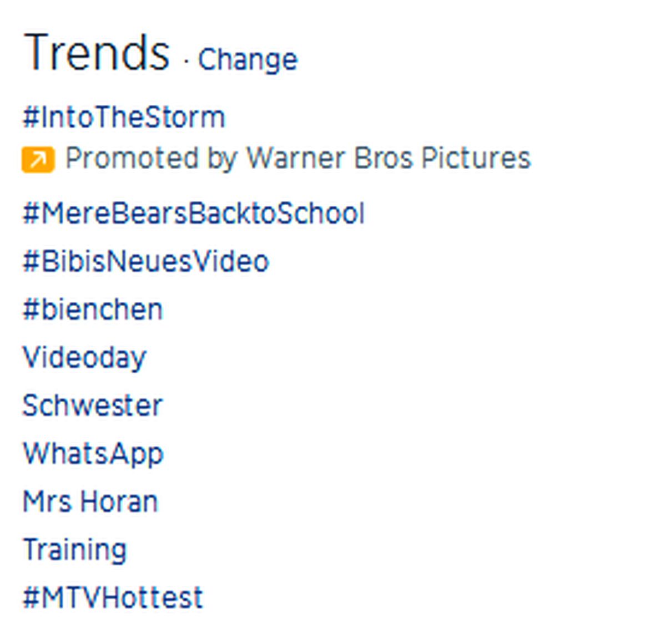Click the hash symbol of #MTVHottest
Viewport: 666px width, 644px height.
[31, 598]
